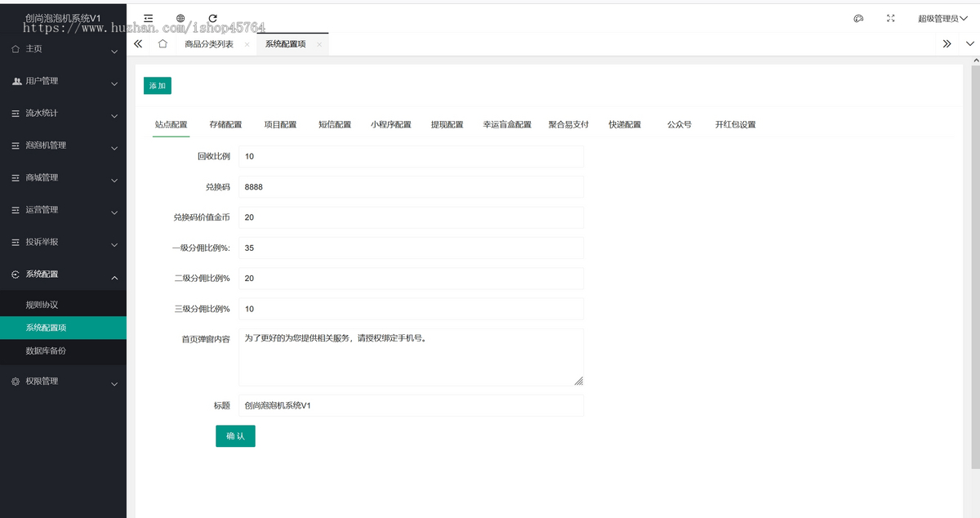This screenshot has height=518, width=980.
Task: Expand the 运营管理 menu chevron
Action: [x=114, y=212]
